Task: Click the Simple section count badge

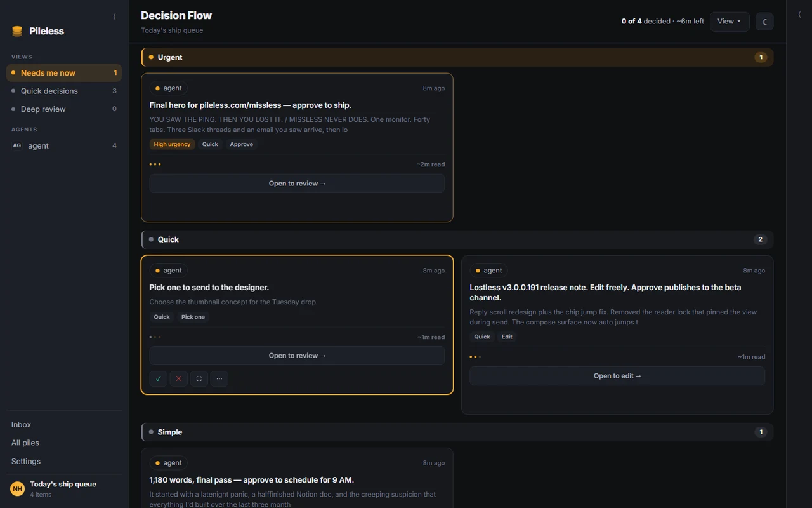Action: (761, 432)
